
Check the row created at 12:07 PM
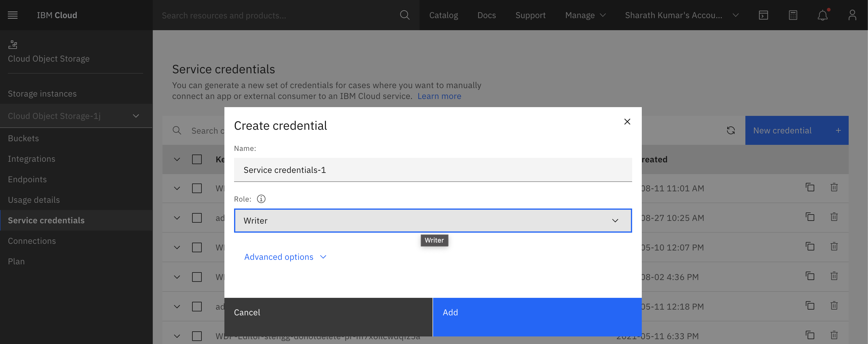(x=197, y=248)
